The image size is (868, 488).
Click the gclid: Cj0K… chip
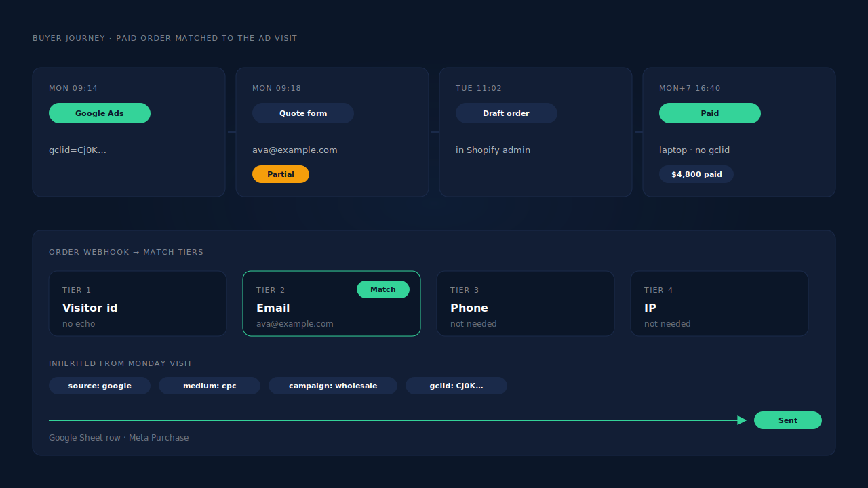click(x=456, y=386)
